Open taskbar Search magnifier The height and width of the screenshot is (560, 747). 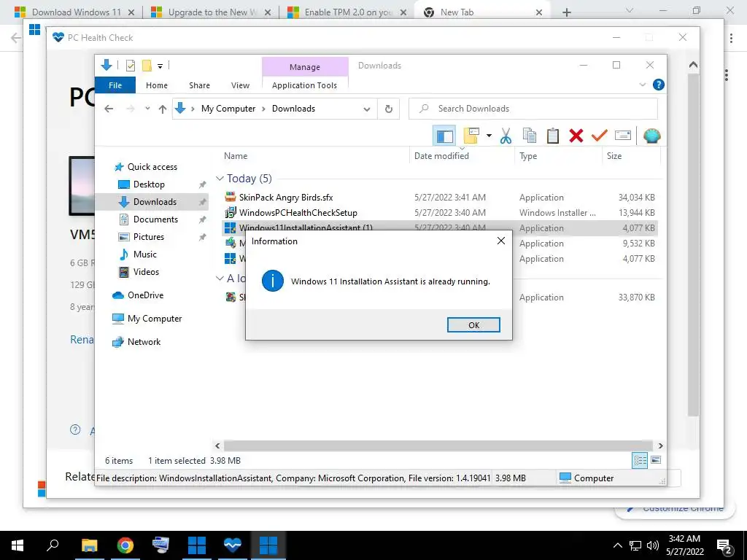pos(53,545)
